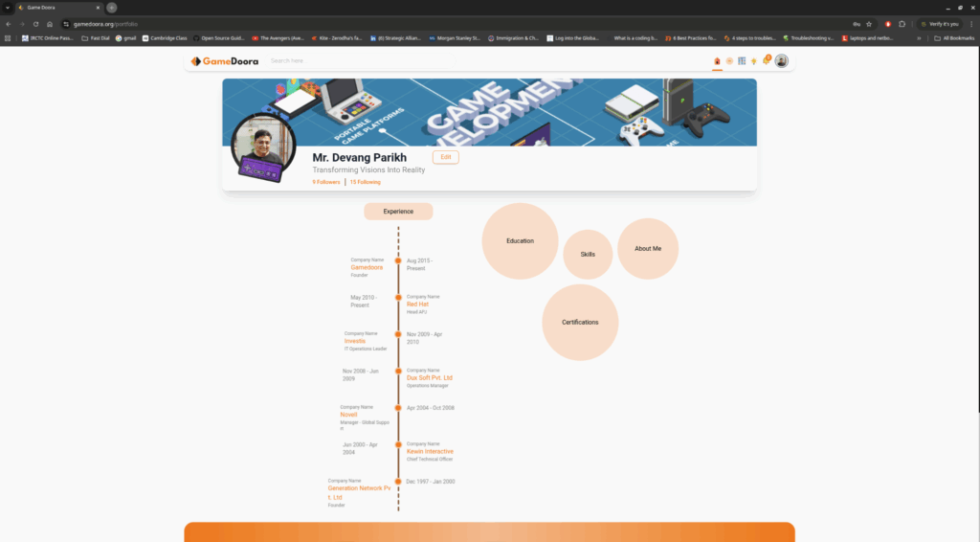Expand the tab search dropdown arrow

[8, 8]
